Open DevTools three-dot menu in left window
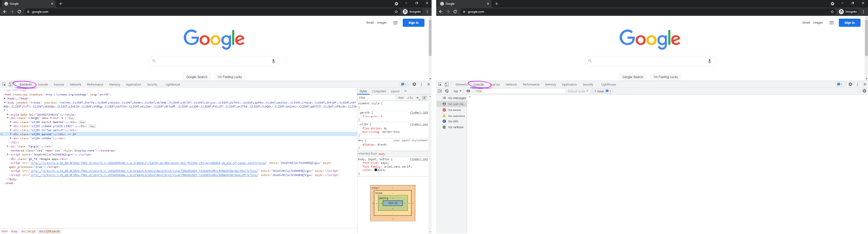This screenshot has width=868, height=234. (421, 84)
